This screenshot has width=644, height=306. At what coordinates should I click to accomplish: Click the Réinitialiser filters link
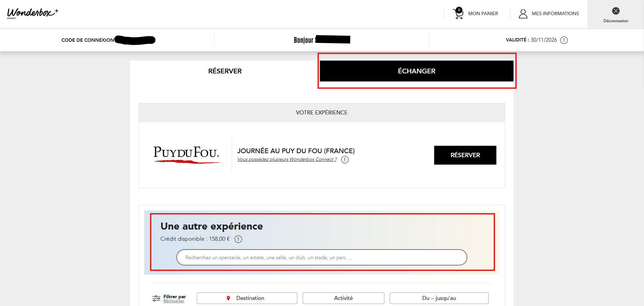[174, 301]
